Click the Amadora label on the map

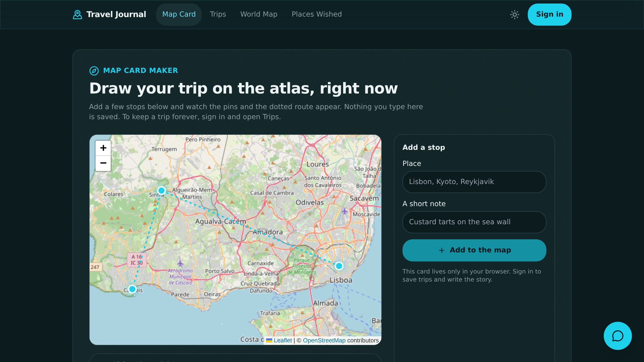point(268,232)
